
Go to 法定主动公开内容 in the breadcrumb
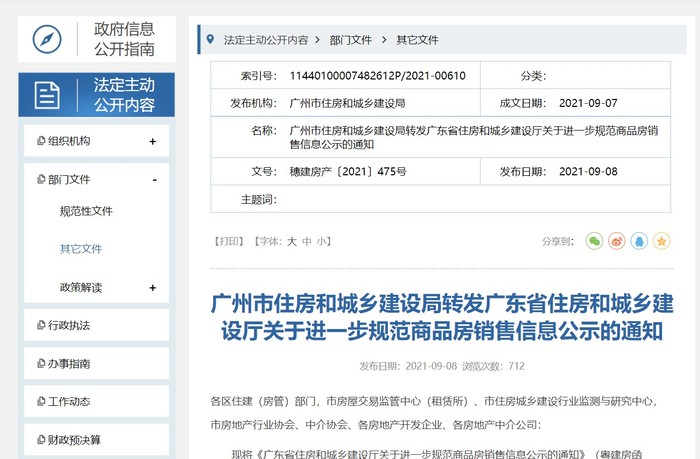point(266,40)
